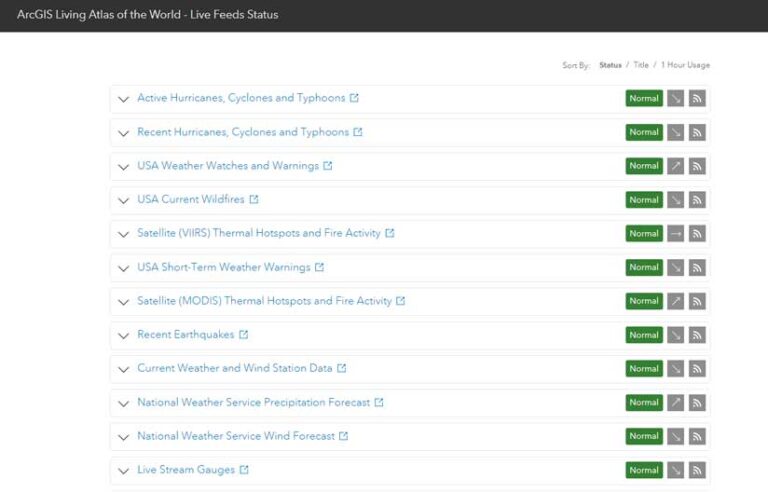768x492 pixels.
Task: Open external link icon beside Active Hurricanes title
Action: point(354,98)
